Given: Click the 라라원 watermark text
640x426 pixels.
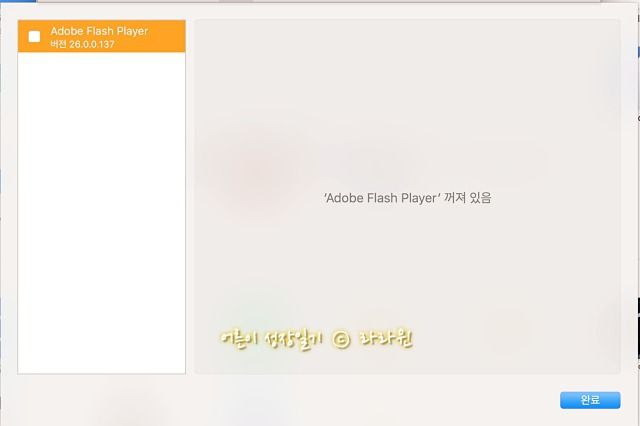Looking at the screenshot, I should point(386,339).
